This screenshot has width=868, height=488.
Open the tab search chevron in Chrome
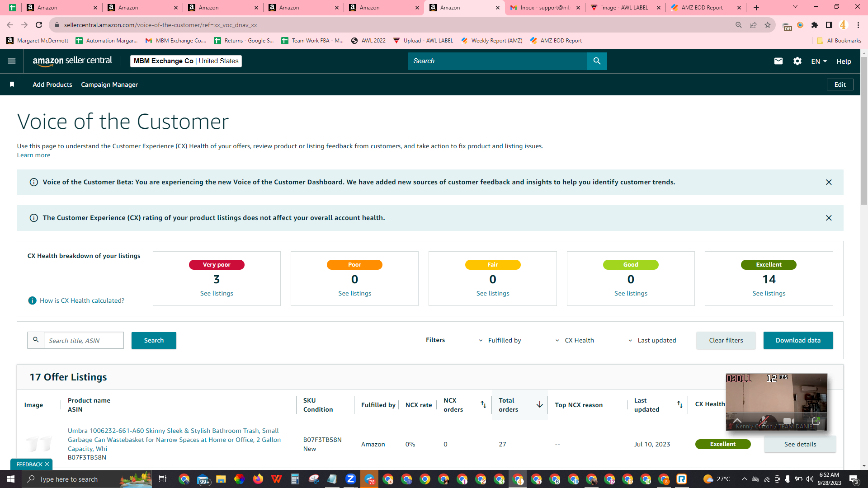click(795, 7)
